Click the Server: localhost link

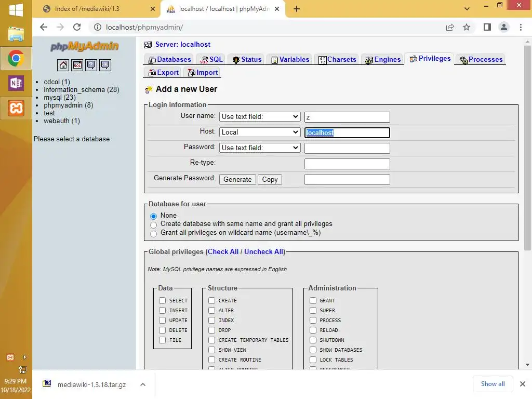(182, 45)
